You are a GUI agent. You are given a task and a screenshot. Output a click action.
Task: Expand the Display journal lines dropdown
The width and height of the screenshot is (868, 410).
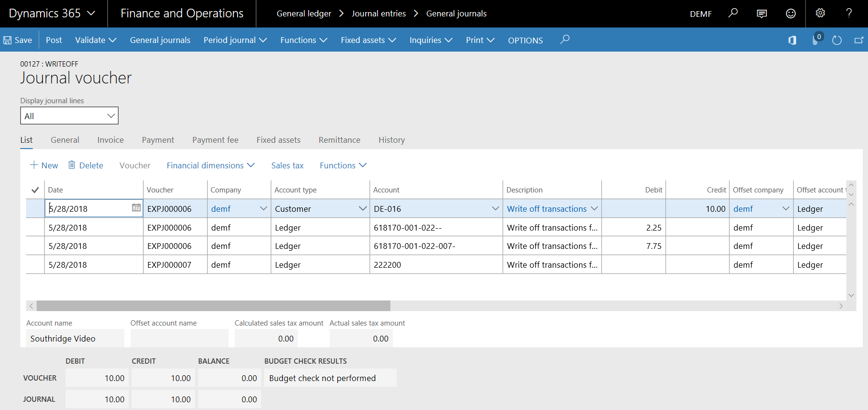111,116
